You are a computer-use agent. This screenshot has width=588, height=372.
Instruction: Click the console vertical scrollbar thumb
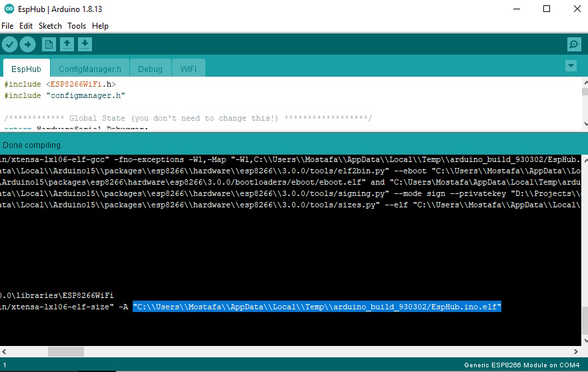[585, 321]
